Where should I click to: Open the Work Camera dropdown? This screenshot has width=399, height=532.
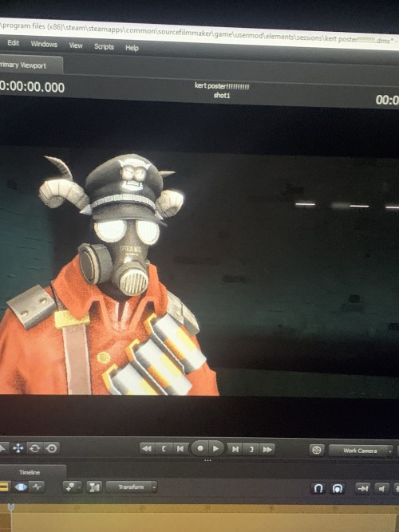pyautogui.click(x=361, y=451)
